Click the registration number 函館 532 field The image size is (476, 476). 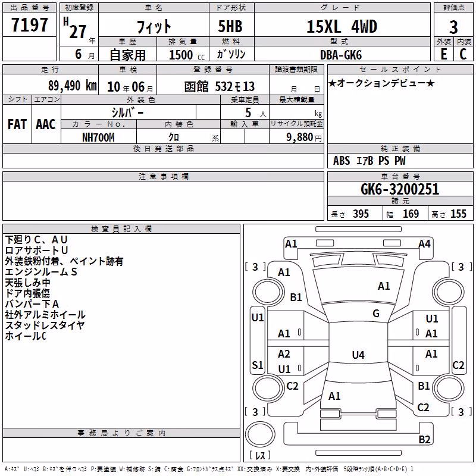[x=213, y=86]
